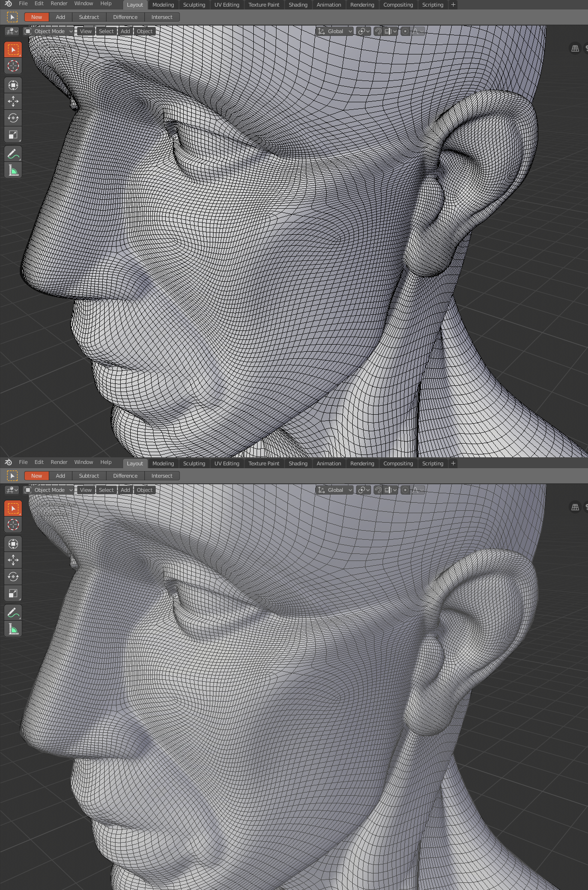Image resolution: width=588 pixels, height=890 pixels.
Task: Open pivot point dropdown in upper window
Action: 364,31
